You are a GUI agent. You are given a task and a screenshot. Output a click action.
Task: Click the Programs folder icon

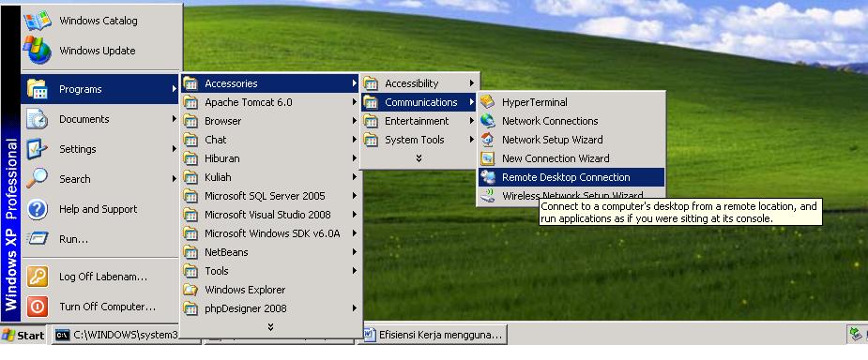[x=38, y=88]
